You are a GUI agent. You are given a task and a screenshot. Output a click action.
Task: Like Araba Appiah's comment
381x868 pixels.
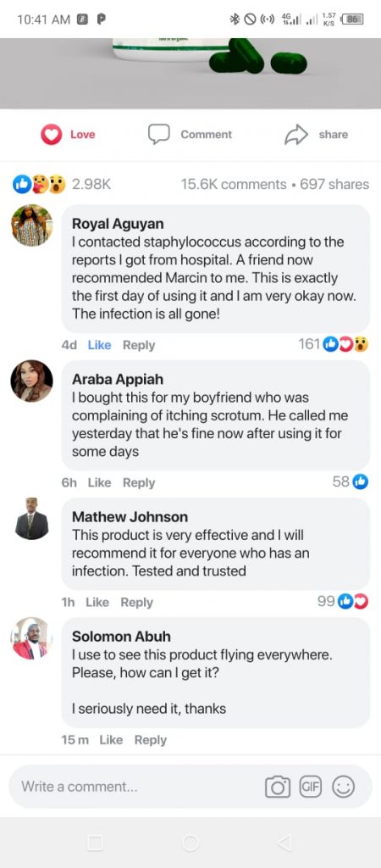coord(100,482)
